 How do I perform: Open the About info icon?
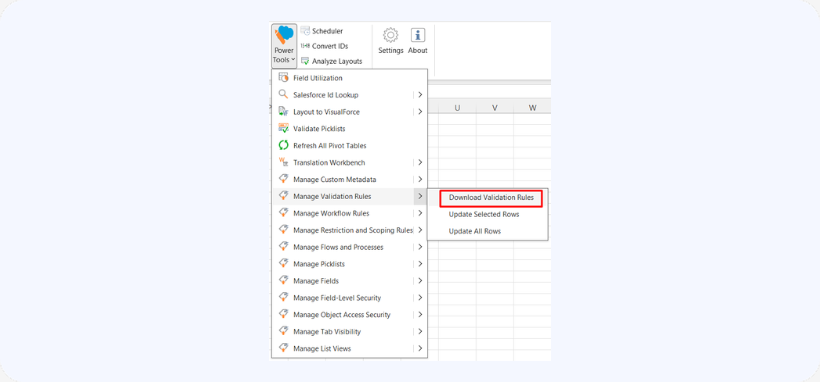[417, 36]
